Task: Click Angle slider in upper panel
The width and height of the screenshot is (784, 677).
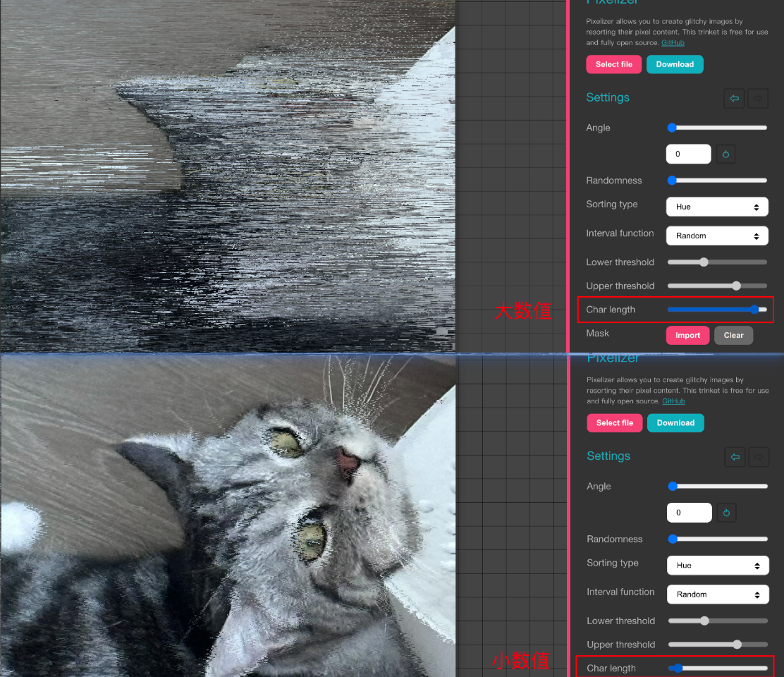Action: (717, 128)
